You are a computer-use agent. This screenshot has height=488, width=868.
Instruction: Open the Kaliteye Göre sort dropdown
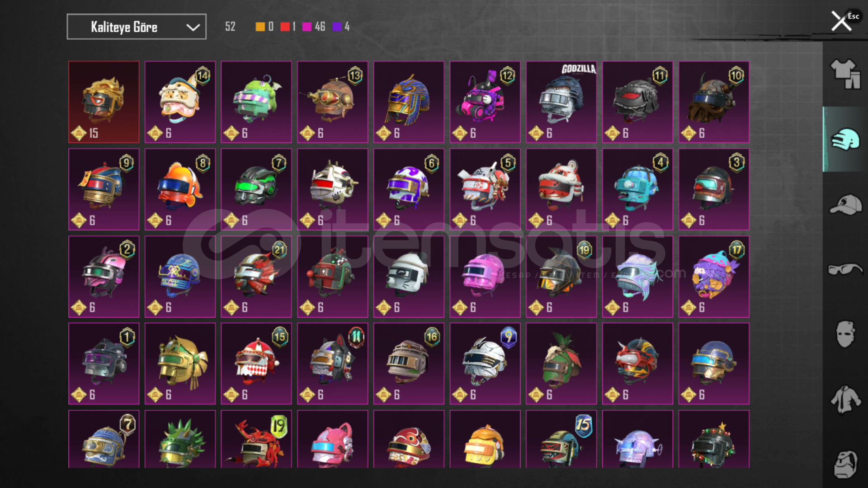click(137, 27)
